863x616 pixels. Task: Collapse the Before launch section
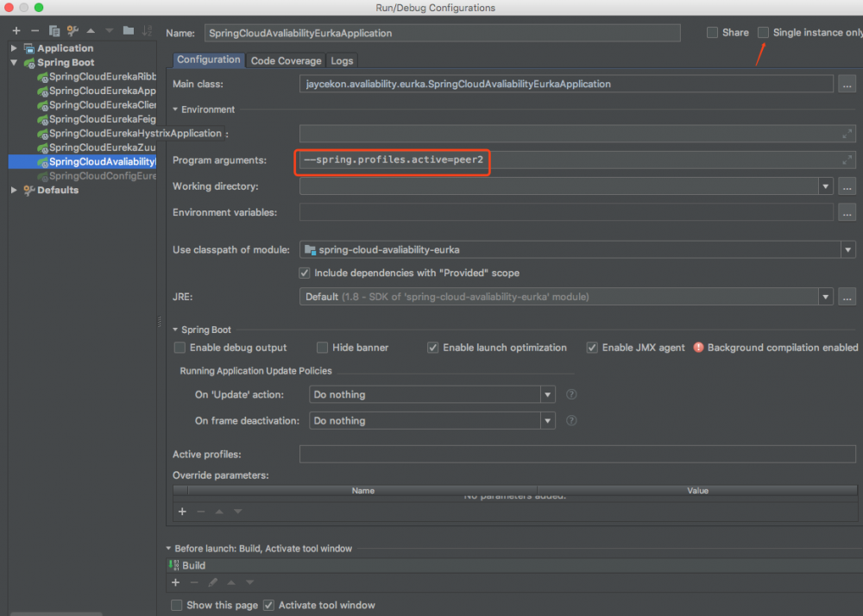(168, 549)
